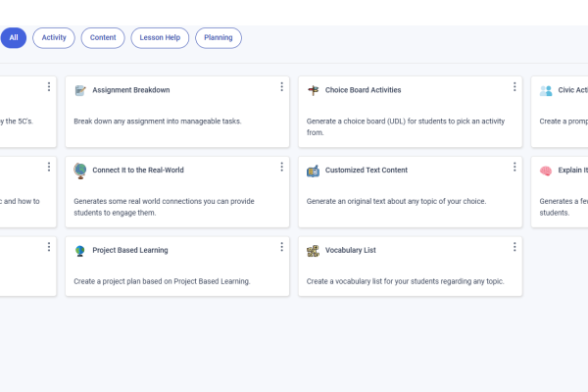
Task: Open options menu for Vocabulary List
Action: click(514, 247)
